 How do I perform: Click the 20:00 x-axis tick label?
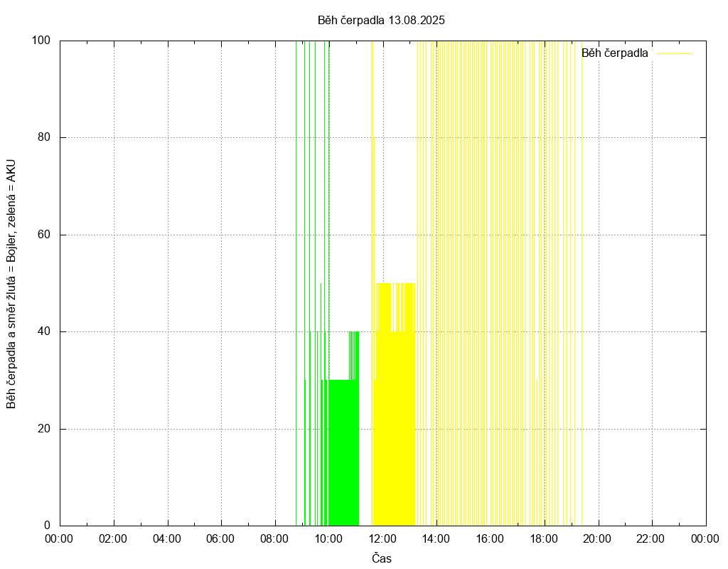click(x=597, y=539)
